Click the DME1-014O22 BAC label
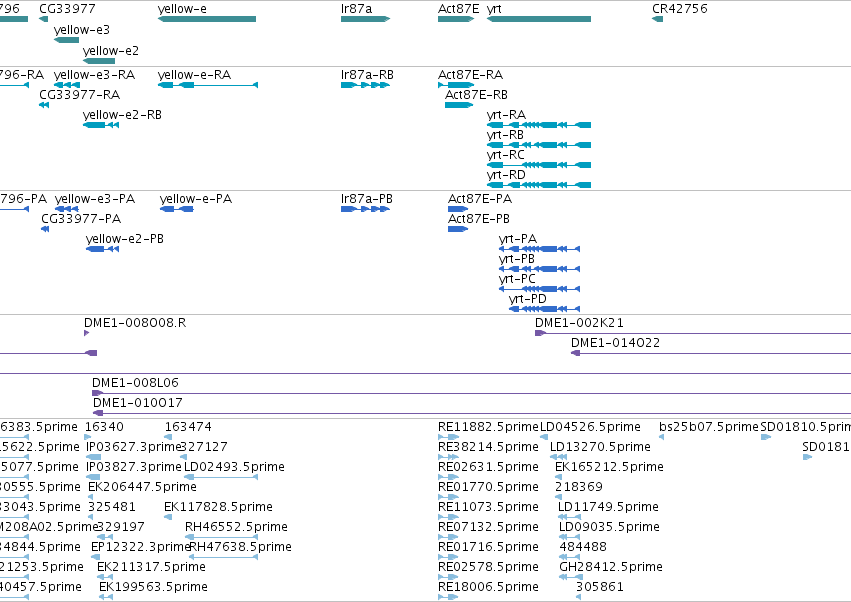 point(615,343)
